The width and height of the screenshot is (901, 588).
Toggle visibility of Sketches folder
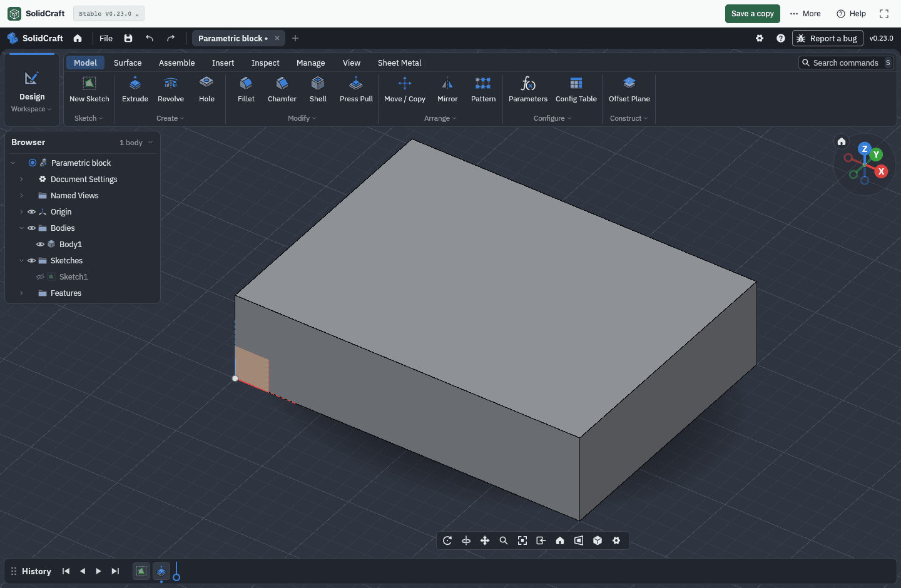coord(31,261)
